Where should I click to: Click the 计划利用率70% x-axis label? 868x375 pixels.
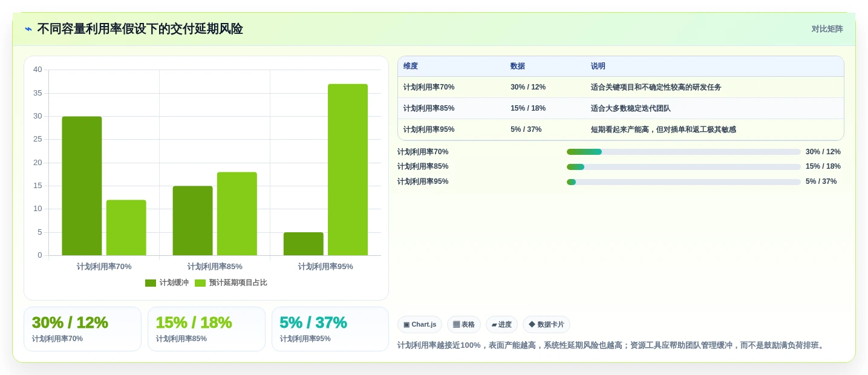(104, 266)
